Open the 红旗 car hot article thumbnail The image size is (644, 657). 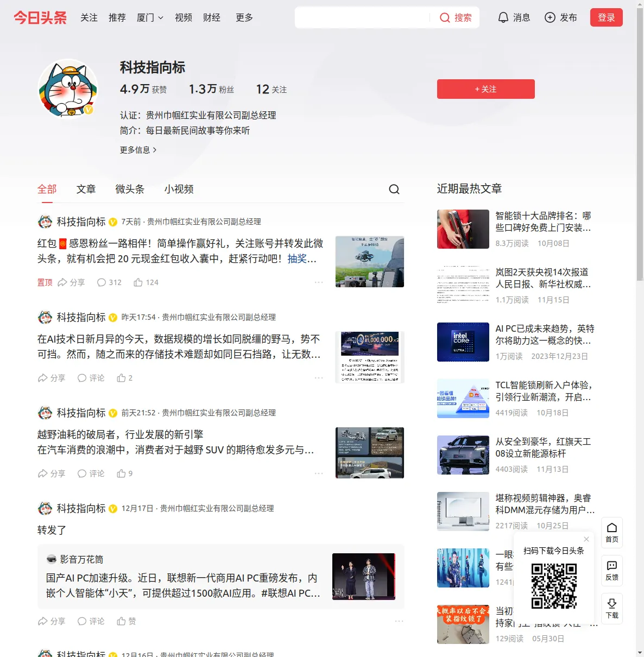point(463,455)
